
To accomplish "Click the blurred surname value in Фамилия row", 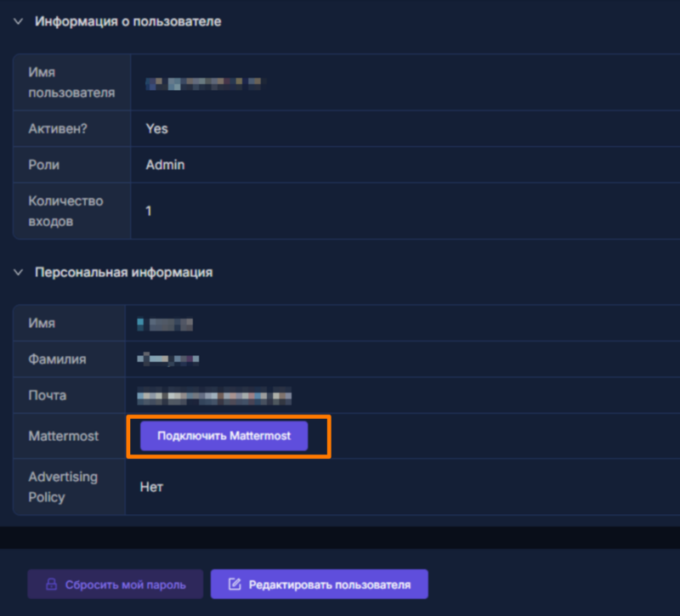I will click(167, 359).
